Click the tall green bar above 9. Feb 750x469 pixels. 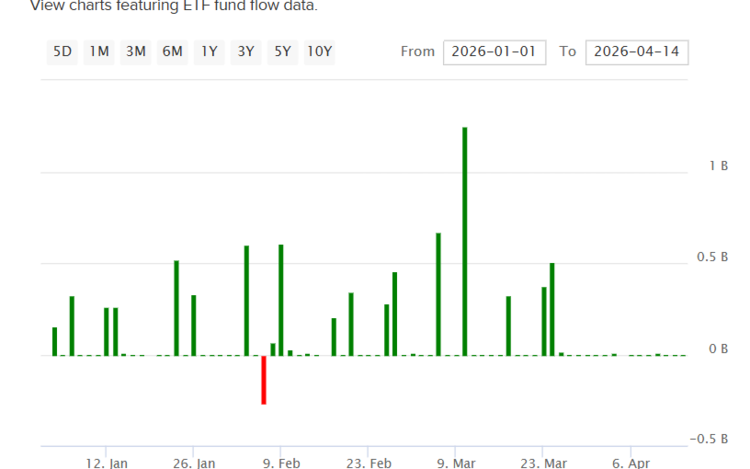[281, 300]
